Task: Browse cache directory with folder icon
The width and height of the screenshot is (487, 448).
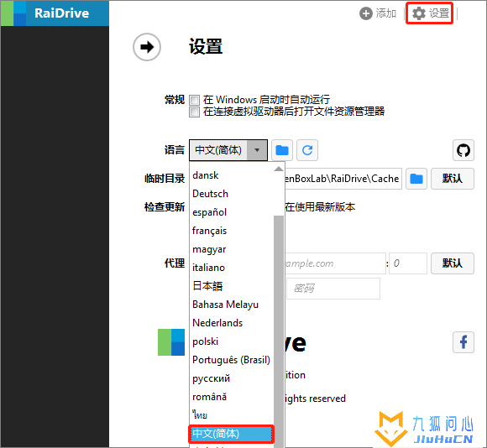Action: 416,179
